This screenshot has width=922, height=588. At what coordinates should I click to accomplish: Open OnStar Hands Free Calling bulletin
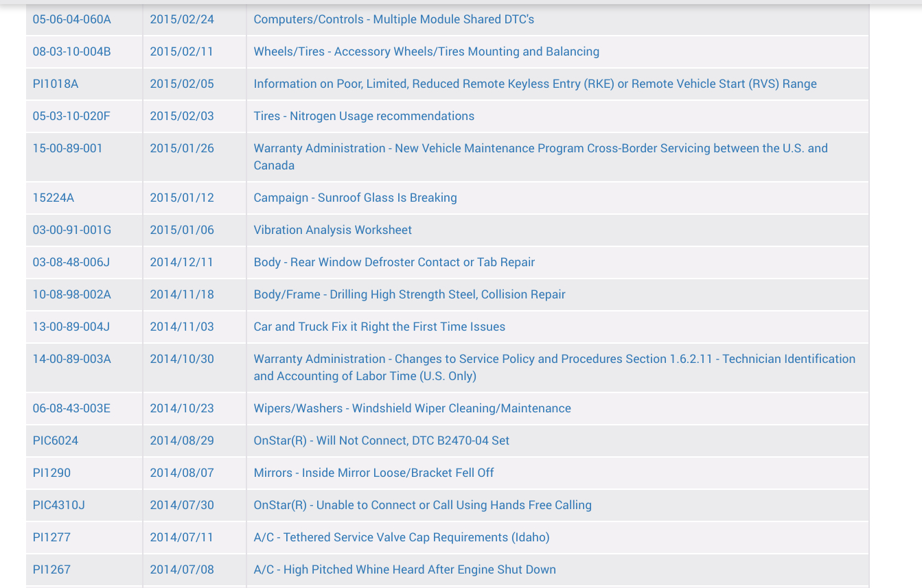(x=423, y=505)
